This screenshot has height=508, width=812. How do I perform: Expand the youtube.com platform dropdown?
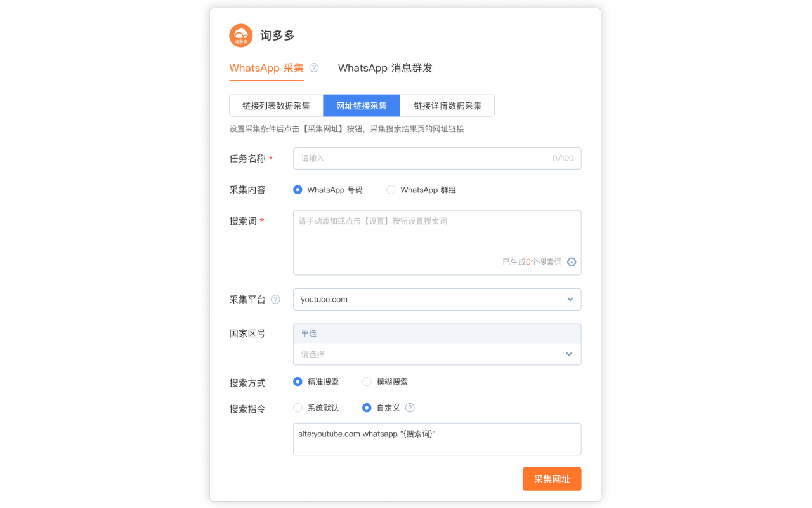tap(437, 299)
